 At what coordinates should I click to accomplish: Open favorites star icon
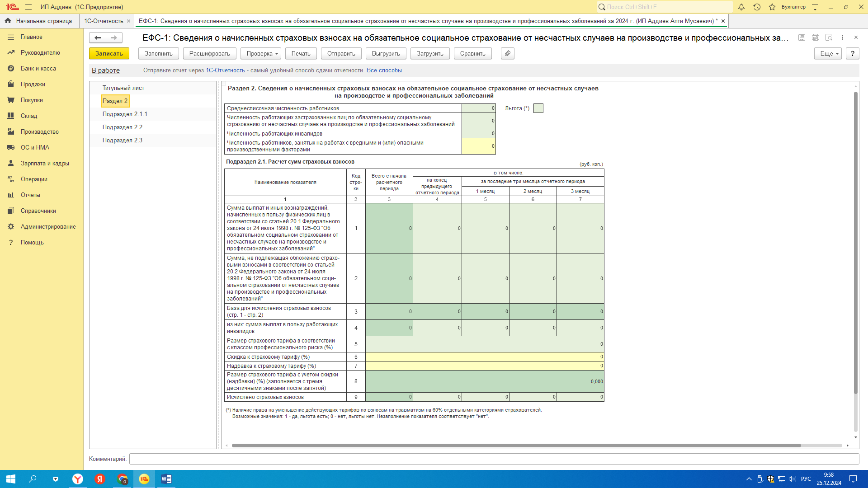772,7
